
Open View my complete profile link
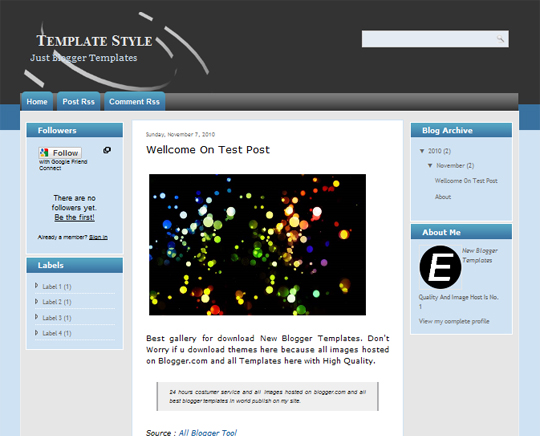click(x=454, y=321)
